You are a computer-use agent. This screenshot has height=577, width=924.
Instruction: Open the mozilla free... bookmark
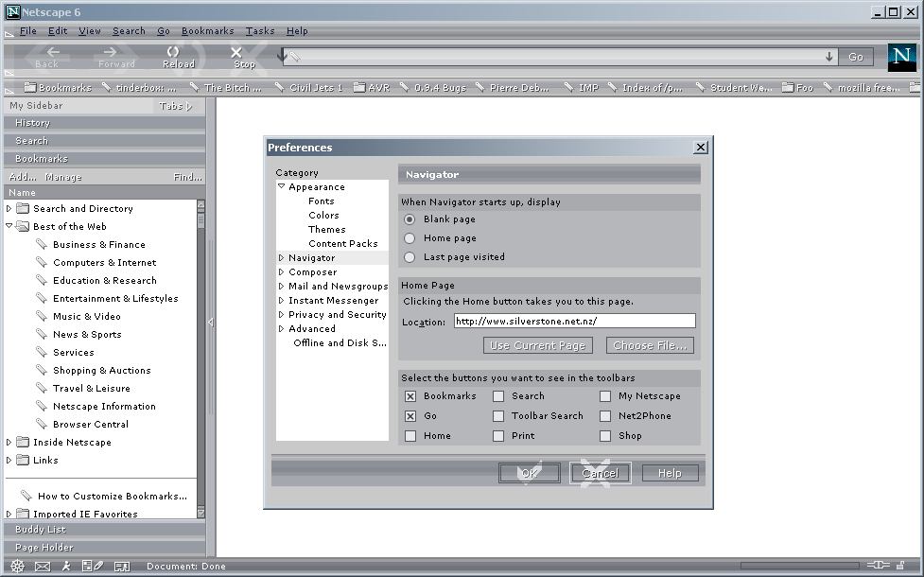tap(863, 88)
